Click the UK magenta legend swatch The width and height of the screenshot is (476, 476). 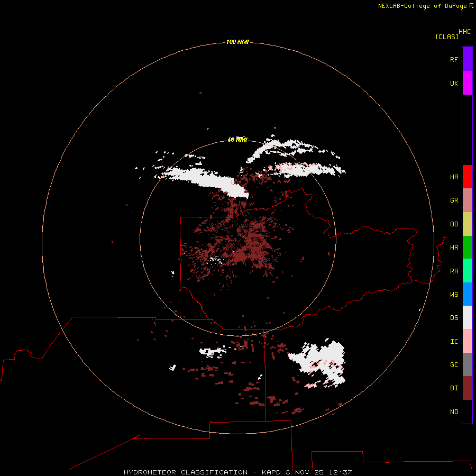(x=467, y=83)
